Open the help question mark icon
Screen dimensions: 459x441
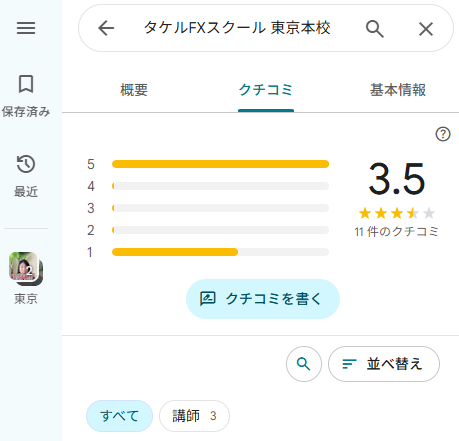click(x=443, y=134)
